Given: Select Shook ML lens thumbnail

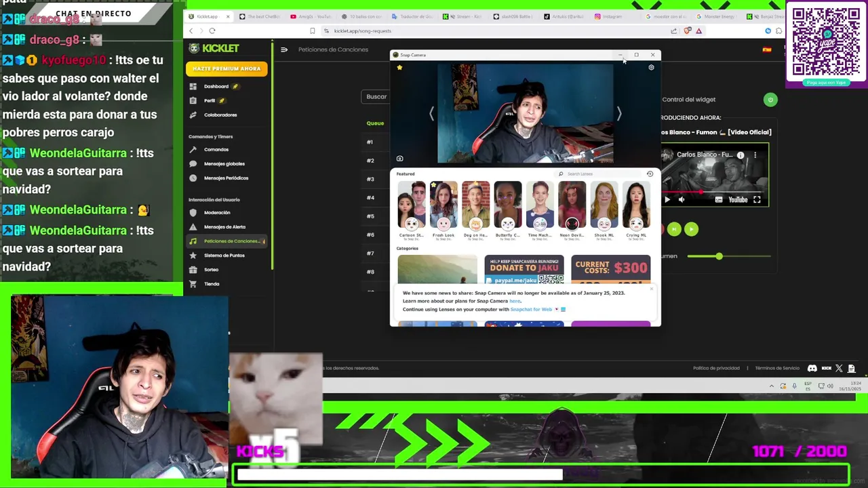Looking at the screenshot, I should point(604,205).
